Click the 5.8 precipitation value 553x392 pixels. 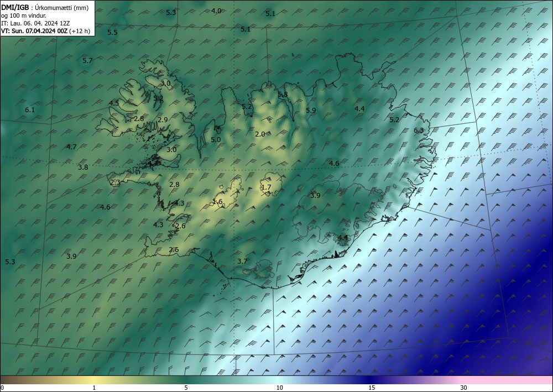coord(283,95)
